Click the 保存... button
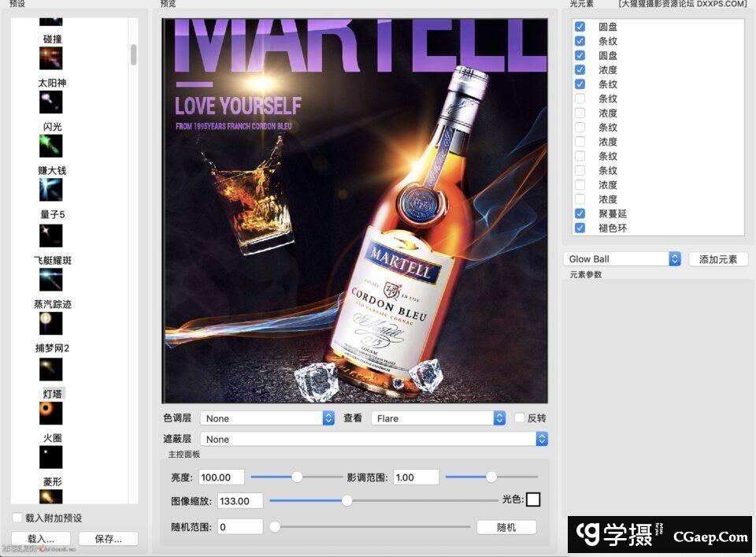 108,539
